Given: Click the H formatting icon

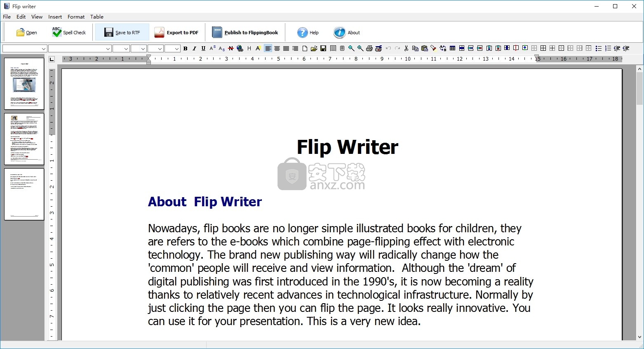Looking at the screenshot, I should pyautogui.click(x=249, y=49).
